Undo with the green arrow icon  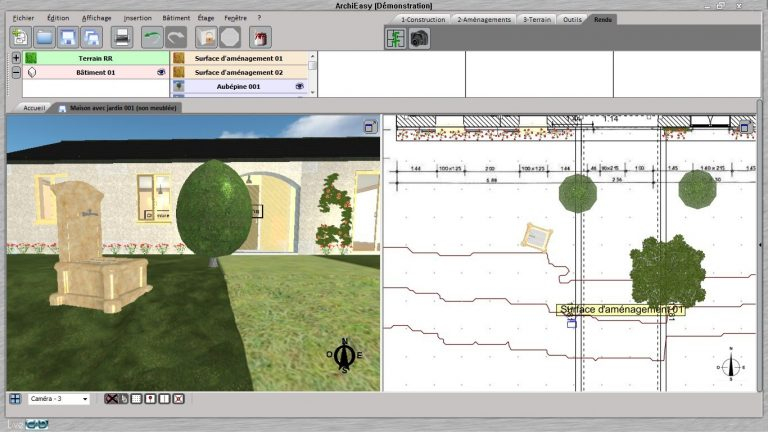pos(152,37)
